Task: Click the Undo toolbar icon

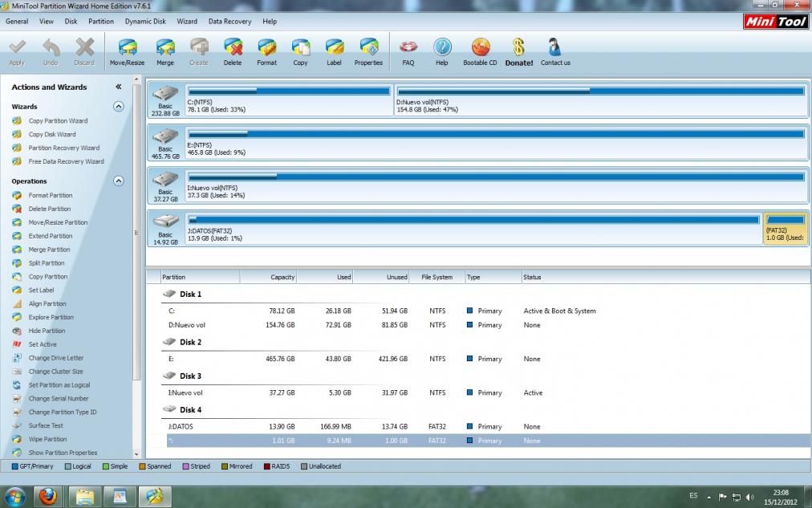Action: tap(51, 47)
